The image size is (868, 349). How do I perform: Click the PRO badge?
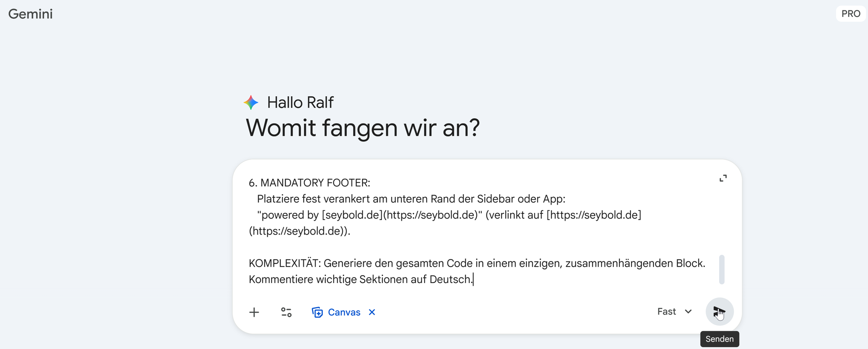851,14
